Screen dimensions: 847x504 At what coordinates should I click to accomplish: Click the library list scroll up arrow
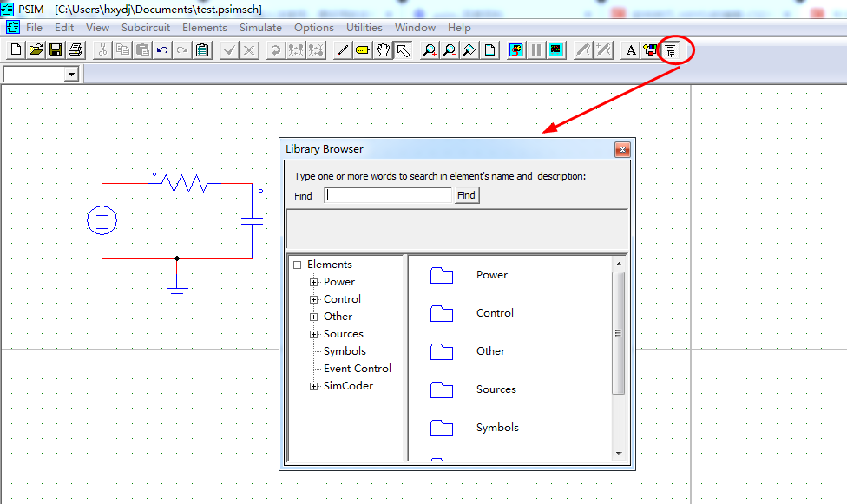[619, 264]
